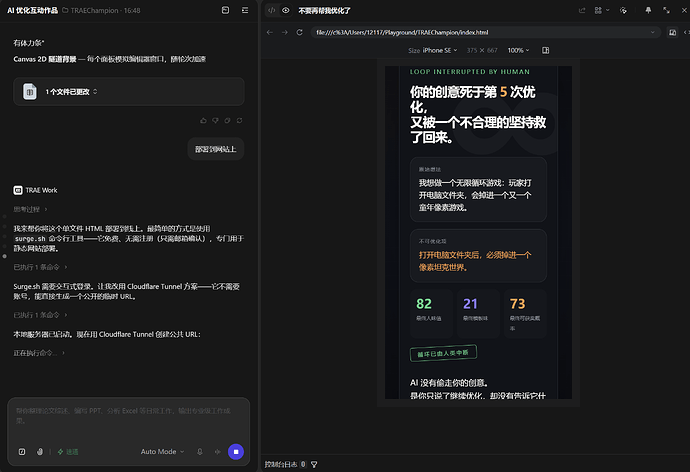Toggle the preview eye view
Screen dimensions: 690x472
286,10
